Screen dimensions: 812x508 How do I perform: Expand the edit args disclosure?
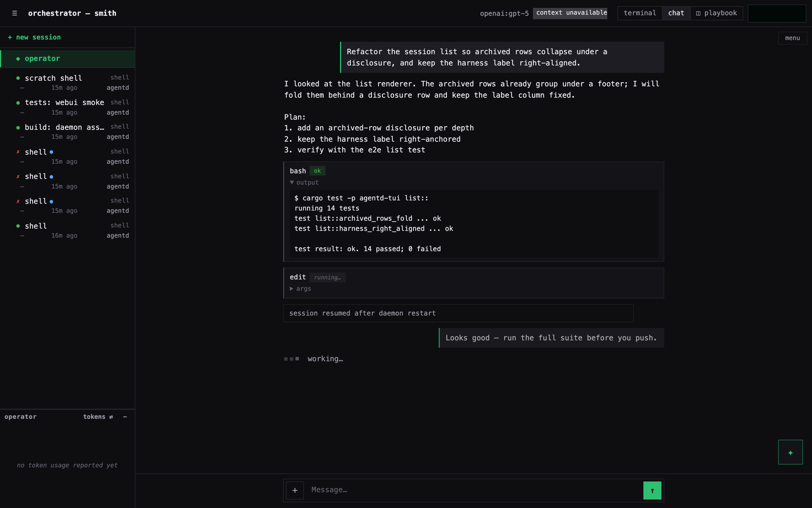pos(292,289)
